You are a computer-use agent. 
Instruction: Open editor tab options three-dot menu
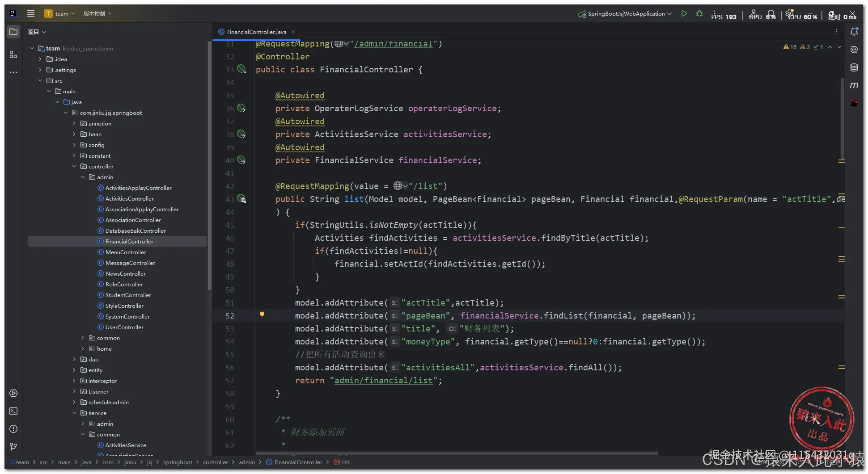coord(836,32)
